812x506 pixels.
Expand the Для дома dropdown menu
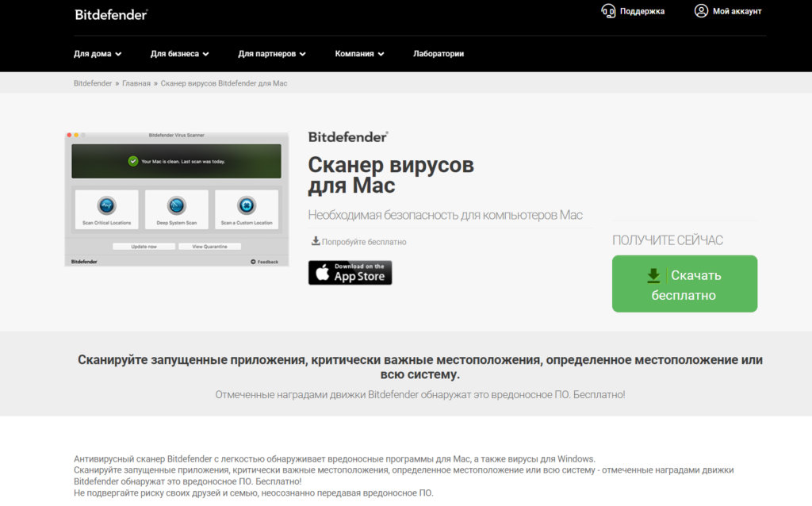pyautogui.click(x=98, y=54)
